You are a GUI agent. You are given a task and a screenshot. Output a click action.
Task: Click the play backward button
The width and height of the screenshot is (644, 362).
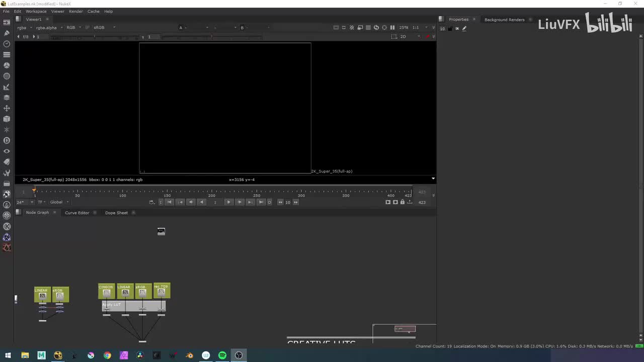[x=201, y=202]
